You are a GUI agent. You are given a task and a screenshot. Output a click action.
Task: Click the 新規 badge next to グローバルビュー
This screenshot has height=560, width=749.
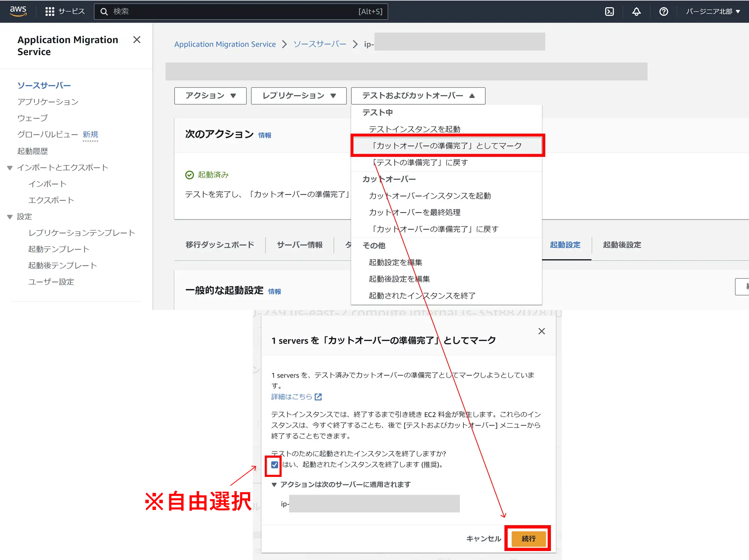coord(90,134)
